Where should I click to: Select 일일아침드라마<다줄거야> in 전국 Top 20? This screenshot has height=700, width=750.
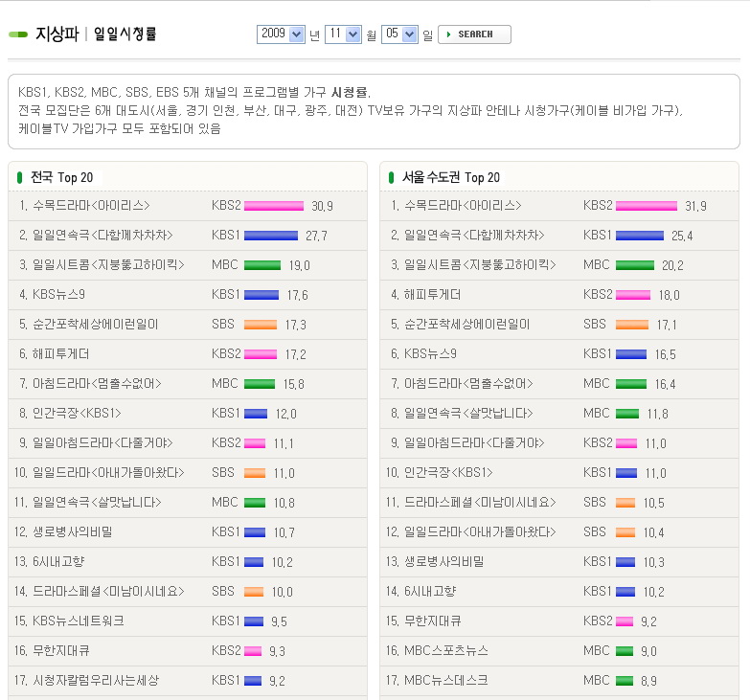tap(102, 442)
